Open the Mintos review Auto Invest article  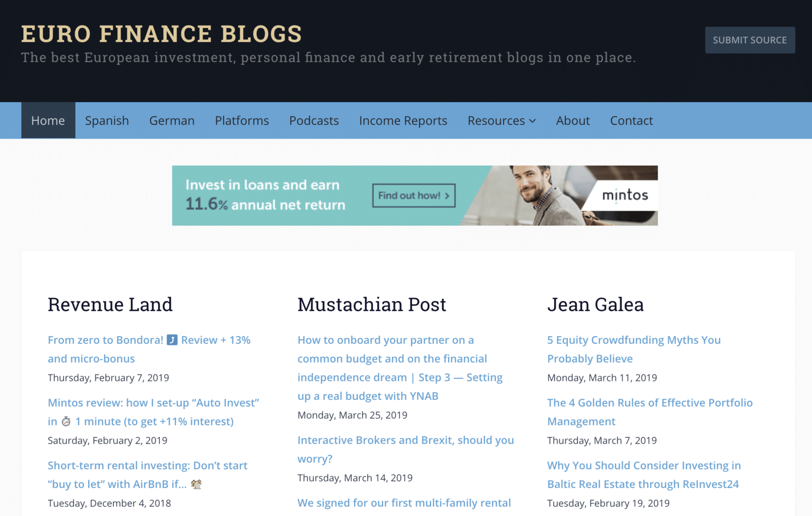(x=153, y=403)
